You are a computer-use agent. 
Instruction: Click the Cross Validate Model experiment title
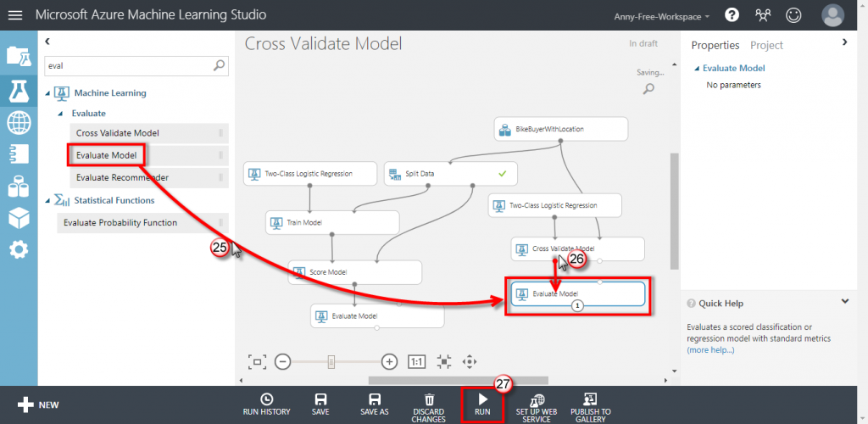323,44
